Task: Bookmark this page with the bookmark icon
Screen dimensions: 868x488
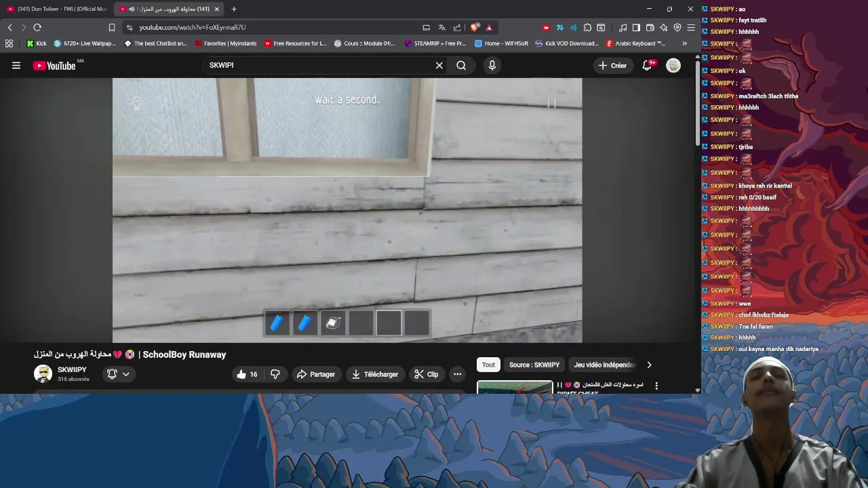Action: click(x=112, y=27)
